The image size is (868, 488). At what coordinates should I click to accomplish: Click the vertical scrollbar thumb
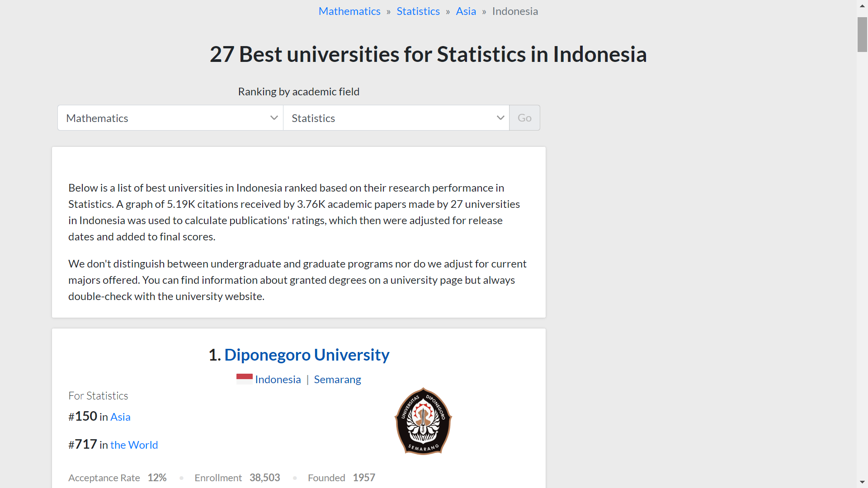tap(862, 35)
